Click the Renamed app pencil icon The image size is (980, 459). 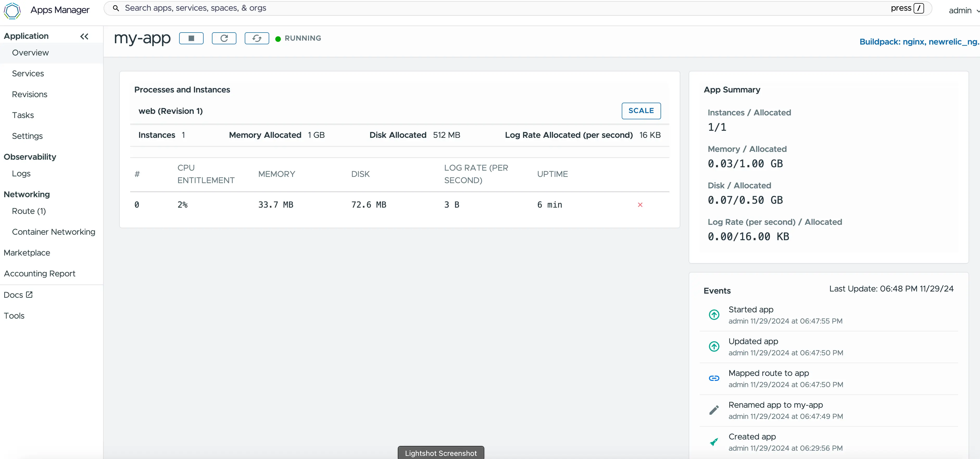pyautogui.click(x=714, y=410)
